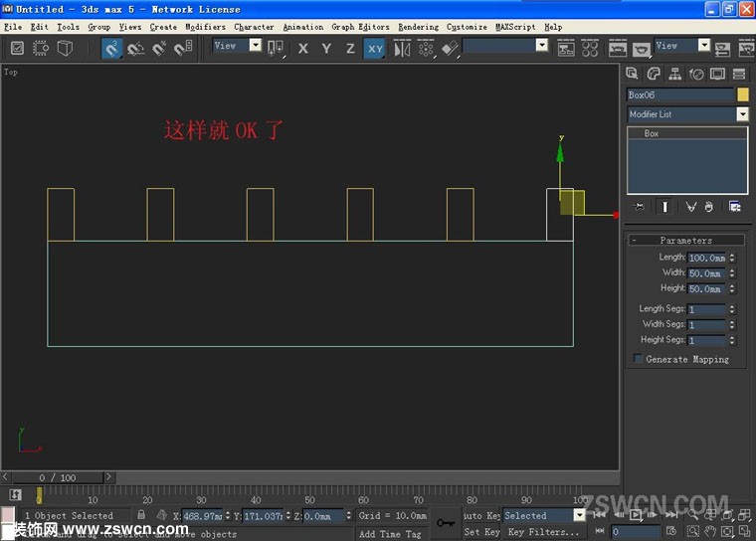Click Remove Modifier from the Stack icon
The height and width of the screenshot is (541, 756).
(708, 207)
